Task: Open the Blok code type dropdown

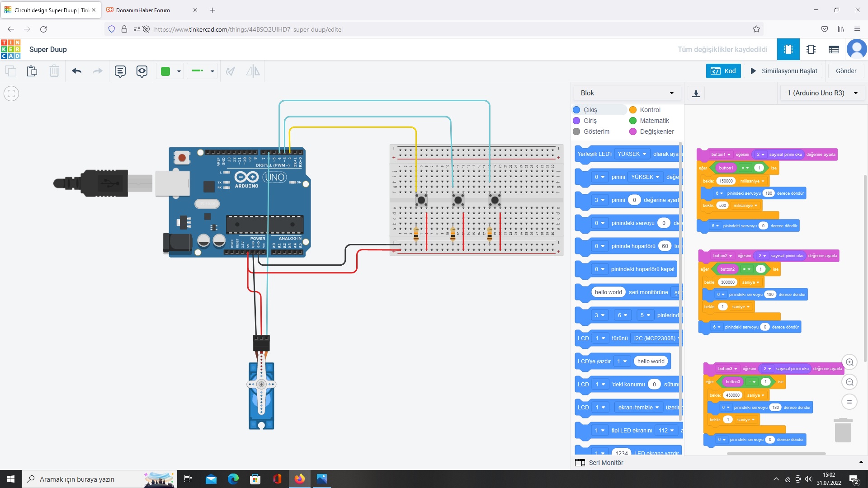Action: [626, 93]
